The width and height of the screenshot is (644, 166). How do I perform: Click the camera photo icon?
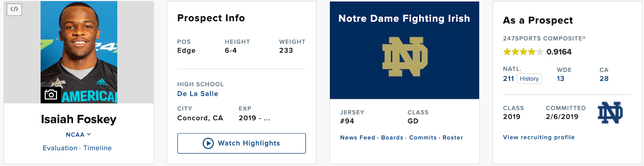click(x=51, y=95)
